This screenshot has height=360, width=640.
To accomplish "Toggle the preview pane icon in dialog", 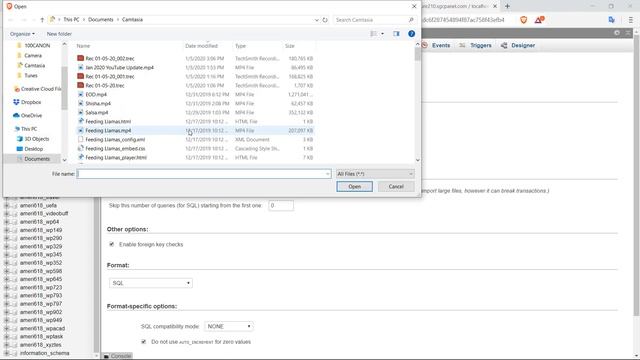I will click(396, 34).
